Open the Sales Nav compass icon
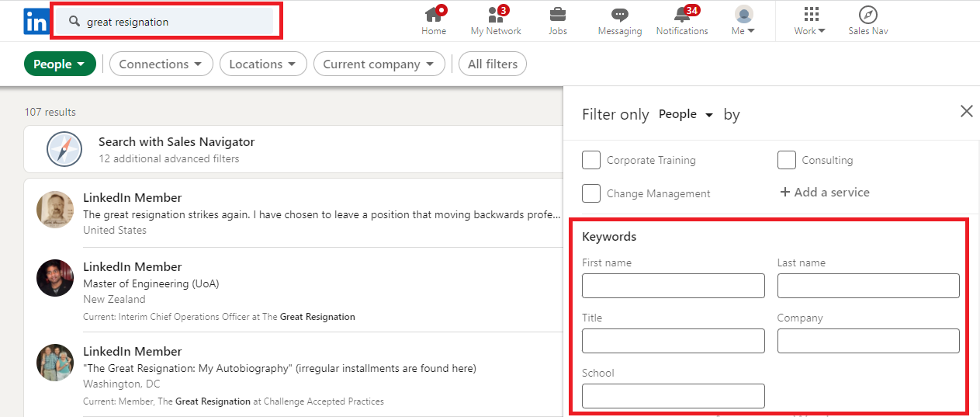Screen dimensions: 980x417 868,14
